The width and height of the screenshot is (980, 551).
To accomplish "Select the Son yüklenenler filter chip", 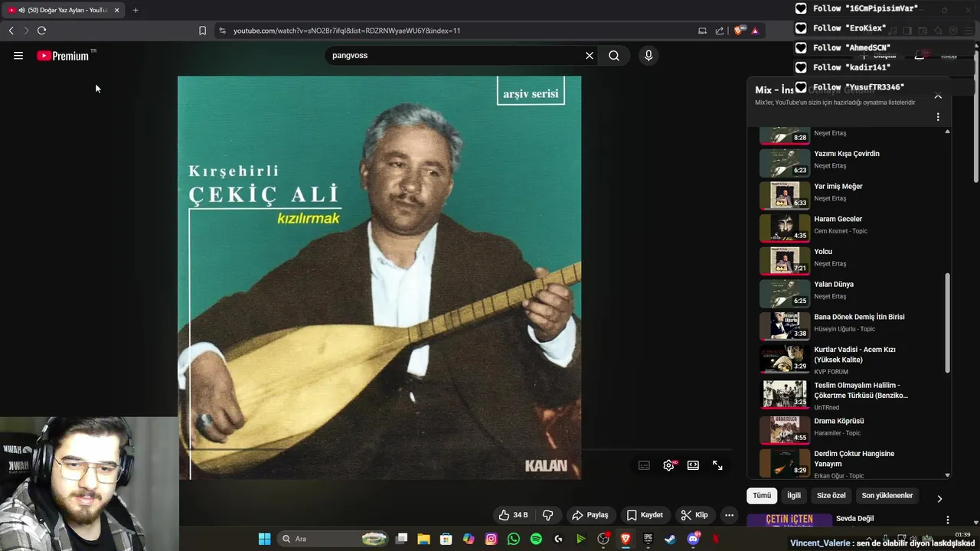I will (x=887, y=496).
